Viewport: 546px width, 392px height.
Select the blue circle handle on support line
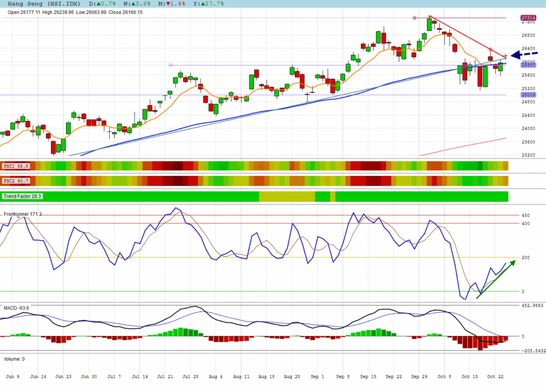coord(171,65)
